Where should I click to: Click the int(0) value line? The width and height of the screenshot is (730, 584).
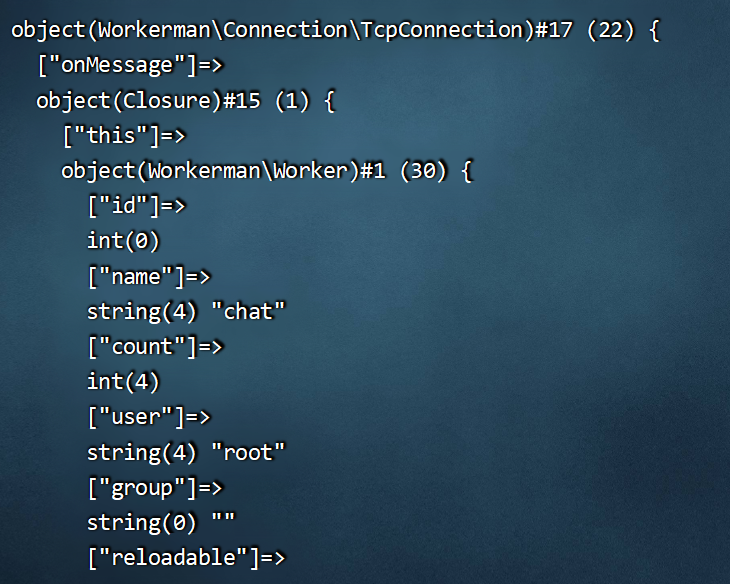(123, 241)
